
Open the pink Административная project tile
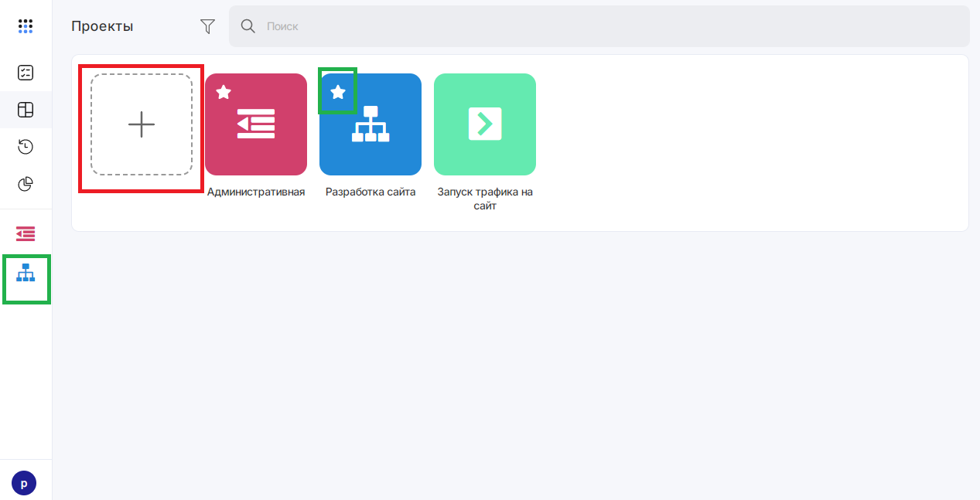pos(256,124)
